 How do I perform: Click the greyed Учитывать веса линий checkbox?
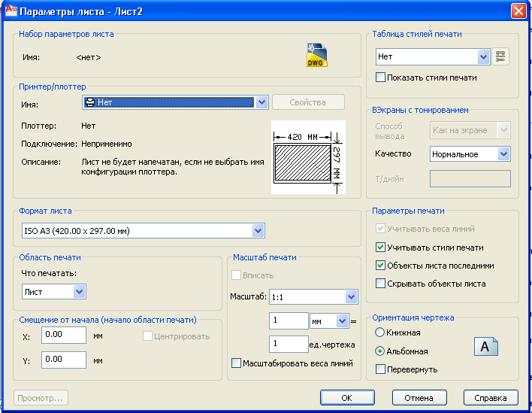(381, 228)
